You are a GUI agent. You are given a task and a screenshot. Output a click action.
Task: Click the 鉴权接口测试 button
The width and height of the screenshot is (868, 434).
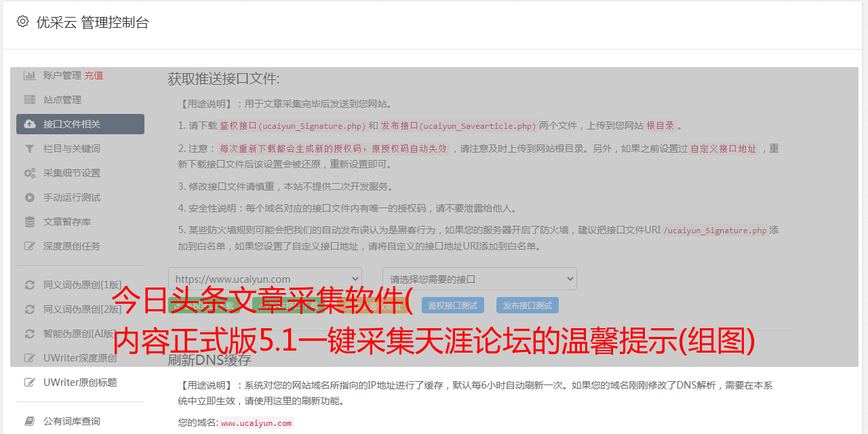pyautogui.click(x=453, y=305)
